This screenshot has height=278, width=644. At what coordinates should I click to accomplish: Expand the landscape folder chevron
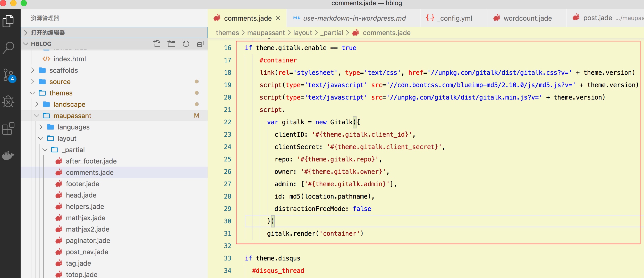pyautogui.click(x=37, y=104)
